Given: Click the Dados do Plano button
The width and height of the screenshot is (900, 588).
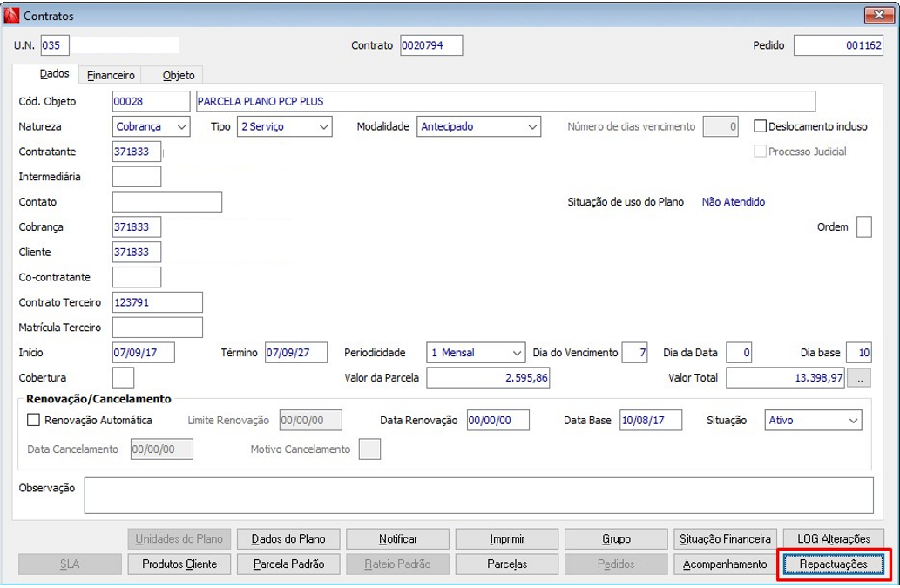Looking at the screenshot, I should [x=288, y=538].
